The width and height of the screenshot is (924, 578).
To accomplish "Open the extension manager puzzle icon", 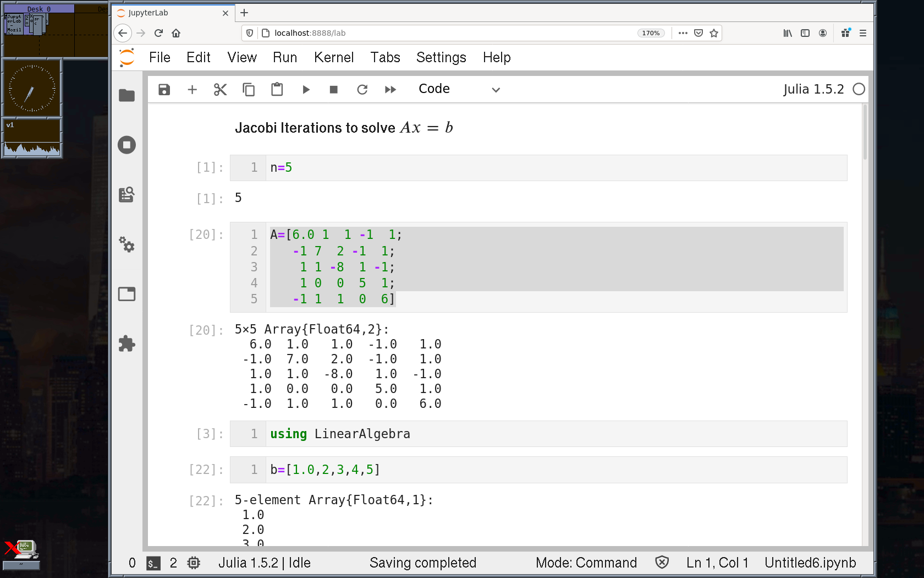I will click(127, 343).
